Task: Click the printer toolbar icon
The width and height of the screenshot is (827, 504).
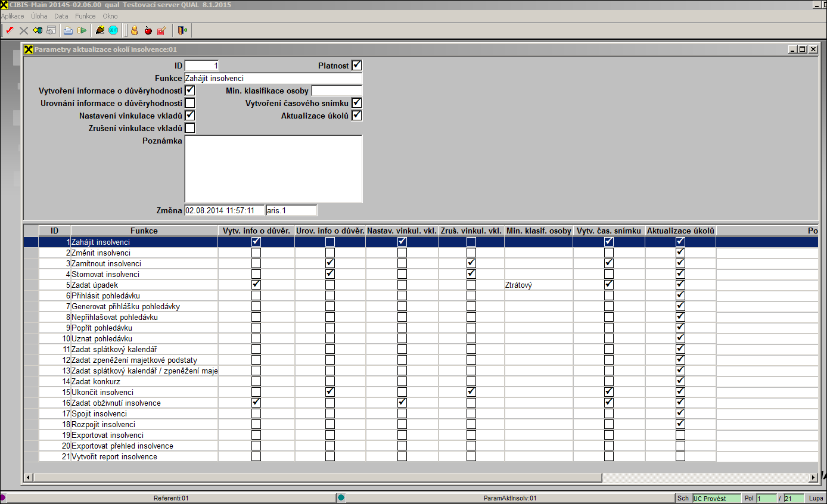Action: pyautogui.click(x=69, y=30)
